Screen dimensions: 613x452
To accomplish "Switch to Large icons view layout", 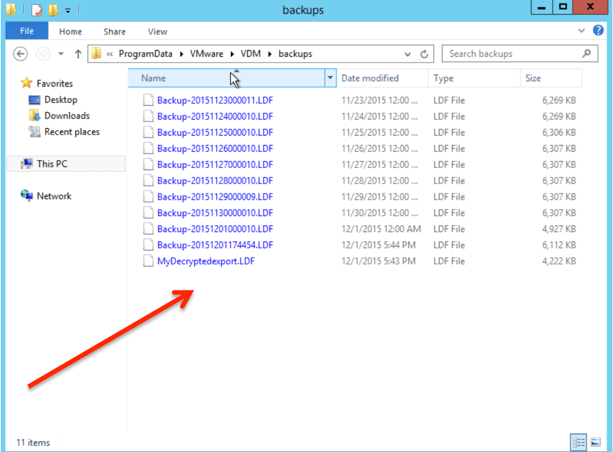I will 597,441.
